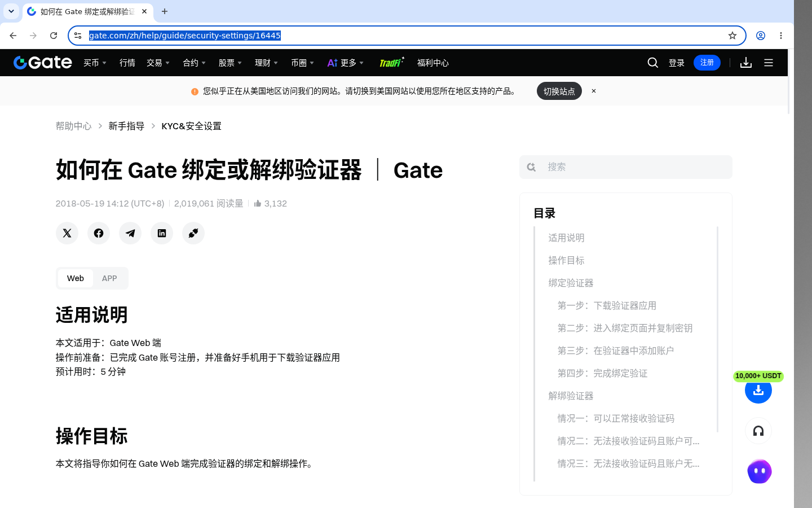
Task: Click the help article 搜索 field
Action: tap(626, 167)
